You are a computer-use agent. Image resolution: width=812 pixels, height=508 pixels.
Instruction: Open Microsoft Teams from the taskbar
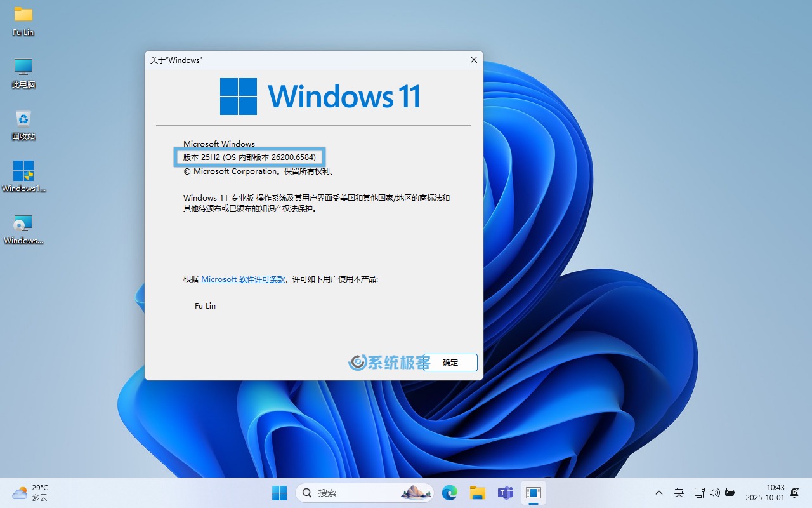click(505, 493)
